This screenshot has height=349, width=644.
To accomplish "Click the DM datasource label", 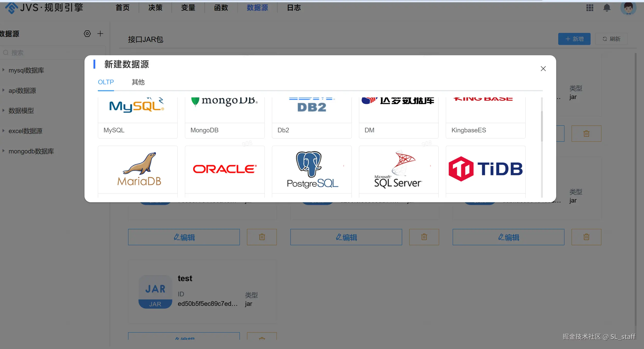I will pos(369,130).
